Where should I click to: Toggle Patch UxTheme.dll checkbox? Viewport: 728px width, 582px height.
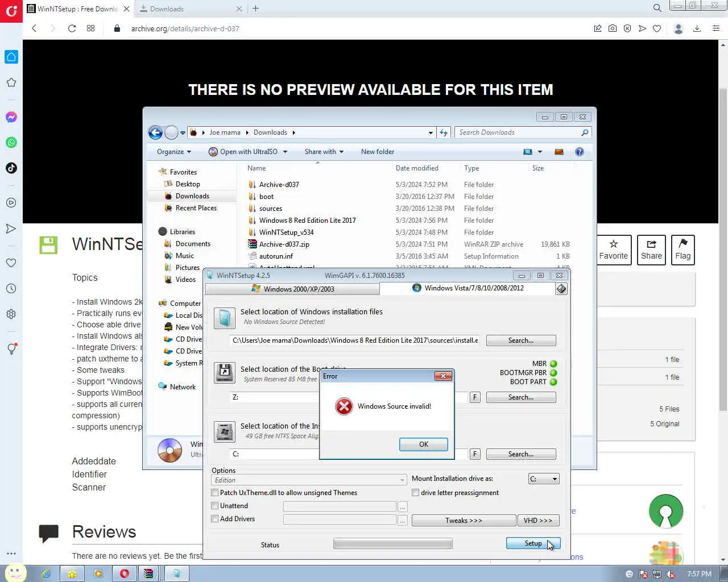[x=214, y=493]
